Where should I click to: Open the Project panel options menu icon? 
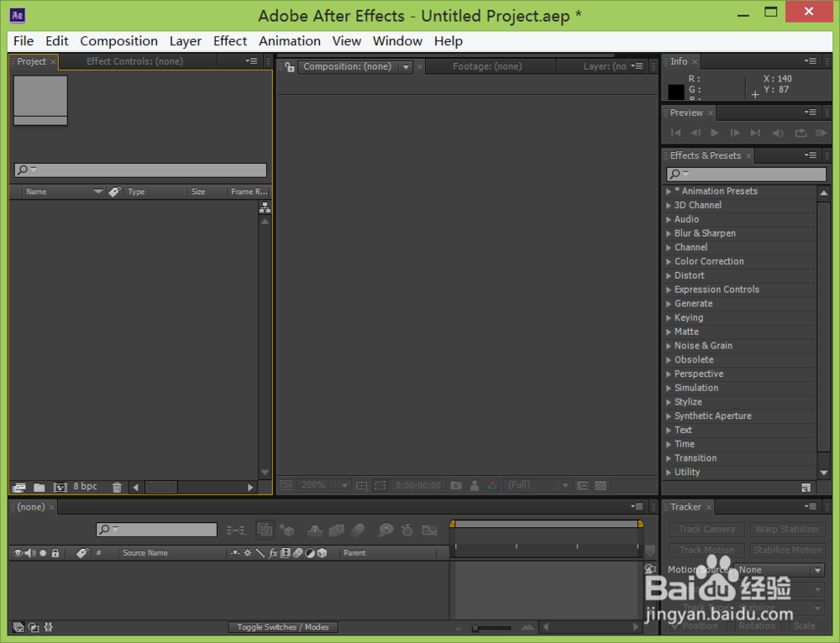point(251,61)
